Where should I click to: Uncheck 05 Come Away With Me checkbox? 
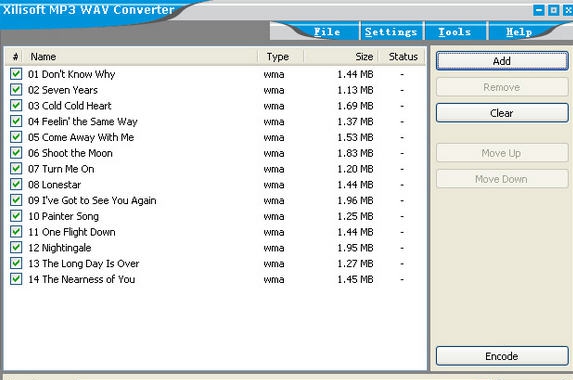coord(16,137)
